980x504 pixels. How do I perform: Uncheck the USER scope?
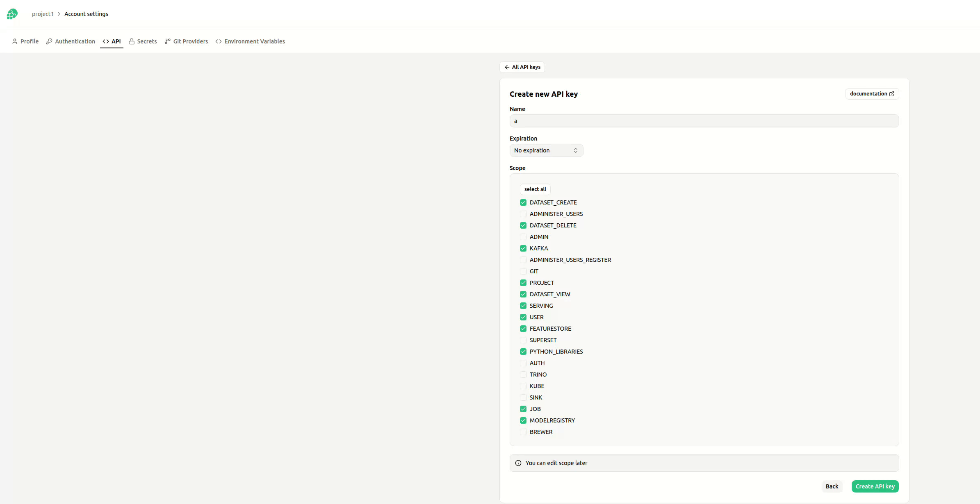pyautogui.click(x=523, y=317)
